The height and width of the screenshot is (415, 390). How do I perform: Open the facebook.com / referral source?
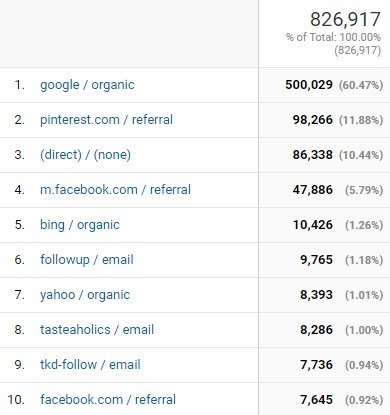[108, 400]
